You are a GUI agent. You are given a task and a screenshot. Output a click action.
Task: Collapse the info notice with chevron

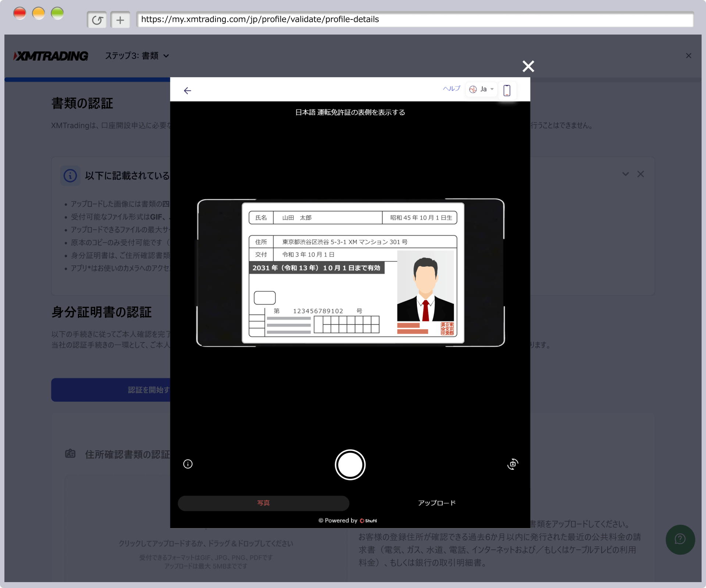pyautogui.click(x=625, y=174)
